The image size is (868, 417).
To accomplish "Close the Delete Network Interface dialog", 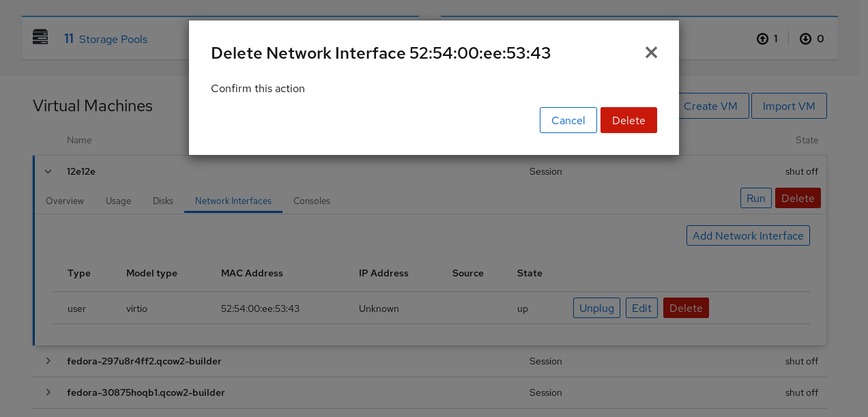I will [651, 53].
